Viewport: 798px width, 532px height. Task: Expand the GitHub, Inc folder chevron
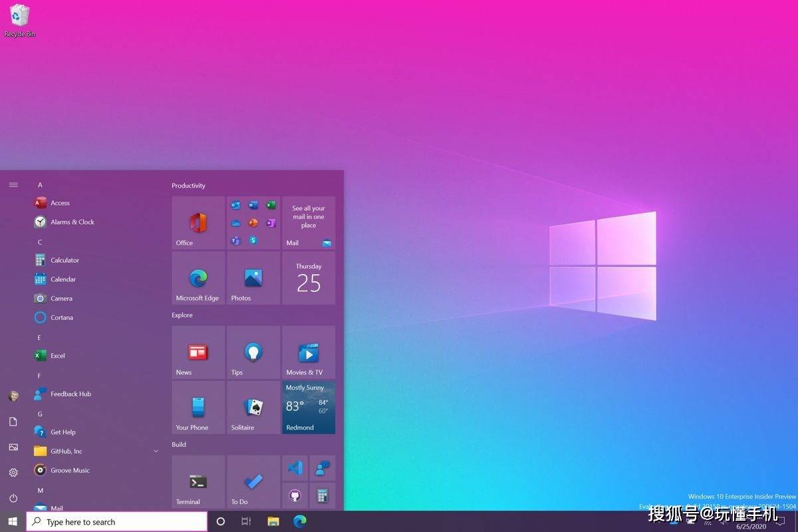[156, 451]
